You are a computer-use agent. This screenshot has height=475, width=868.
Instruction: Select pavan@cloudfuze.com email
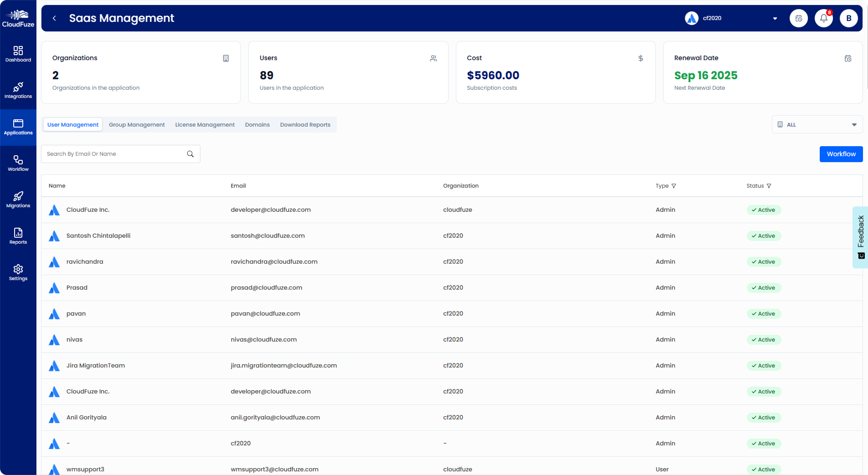click(266, 314)
